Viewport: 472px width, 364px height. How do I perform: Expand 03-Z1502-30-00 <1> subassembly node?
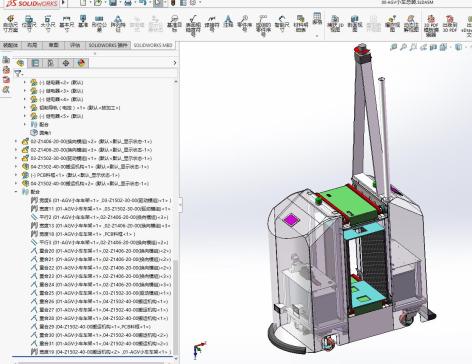(16, 158)
